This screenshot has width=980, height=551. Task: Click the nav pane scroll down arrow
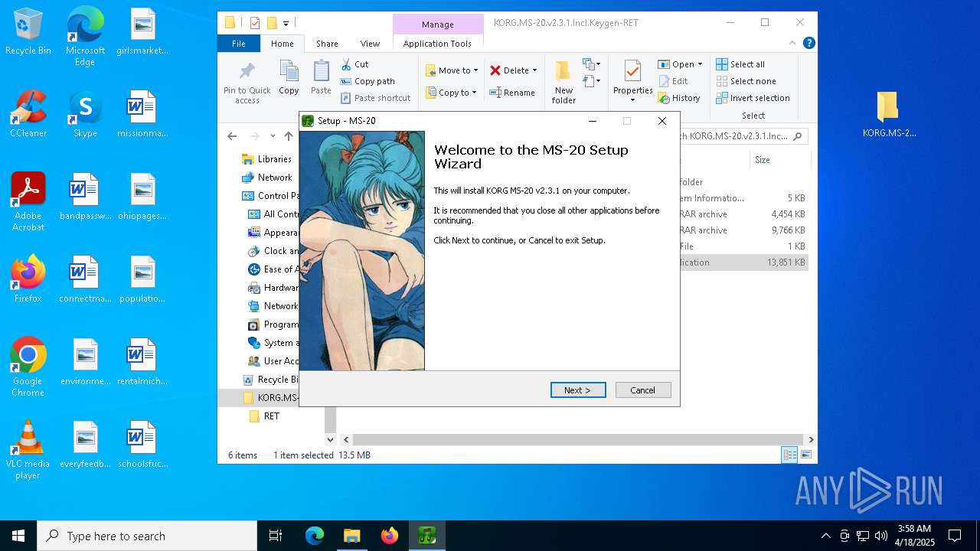point(331,440)
